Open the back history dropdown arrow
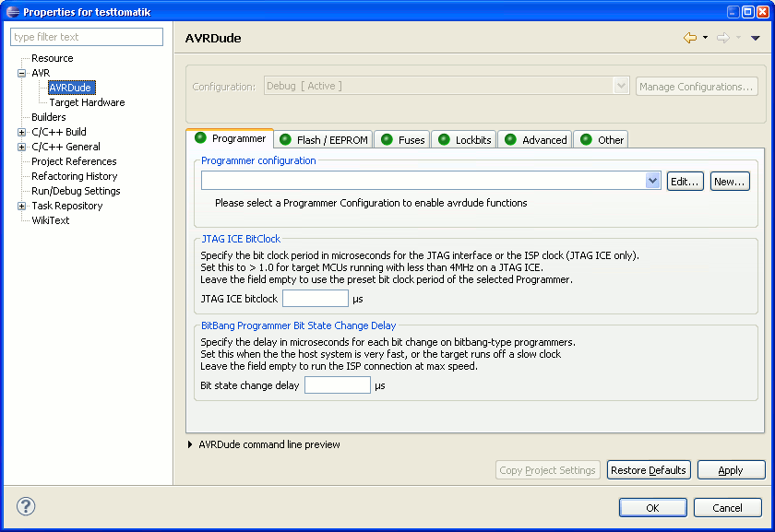This screenshot has height=532, width=775. point(705,38)
